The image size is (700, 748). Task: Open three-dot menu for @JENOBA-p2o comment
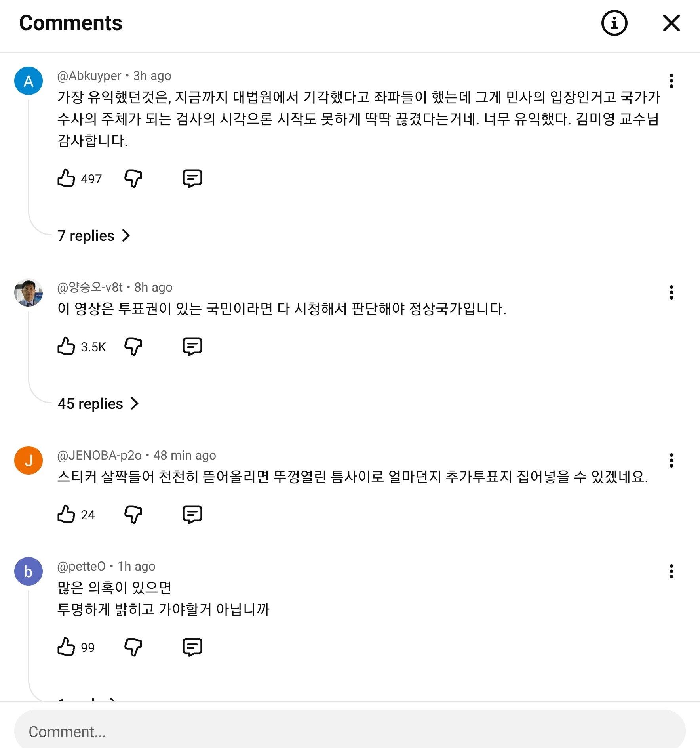click(x=671, y=460)
